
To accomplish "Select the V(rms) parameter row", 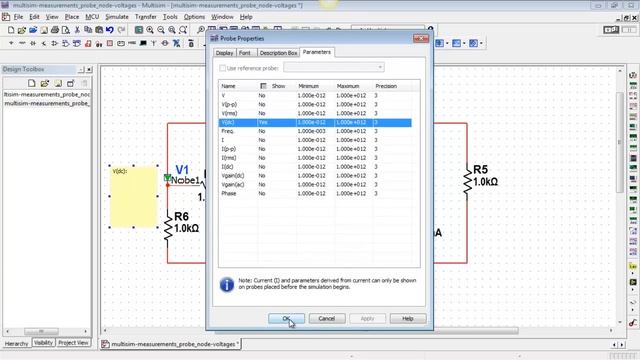I will click(315, 113).
